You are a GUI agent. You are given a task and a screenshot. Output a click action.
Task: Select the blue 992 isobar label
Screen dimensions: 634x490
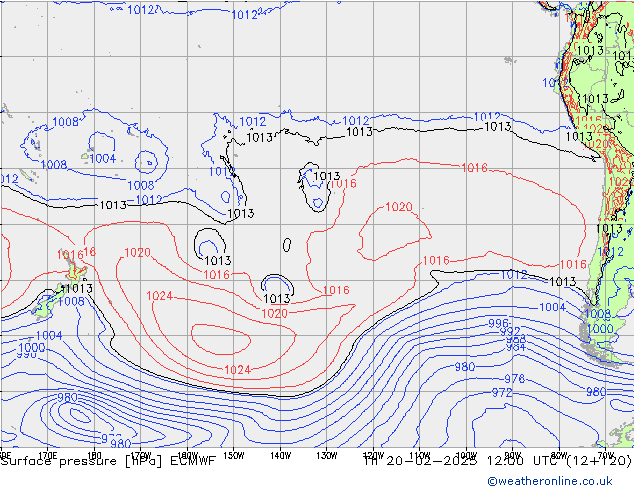[510, 332]
